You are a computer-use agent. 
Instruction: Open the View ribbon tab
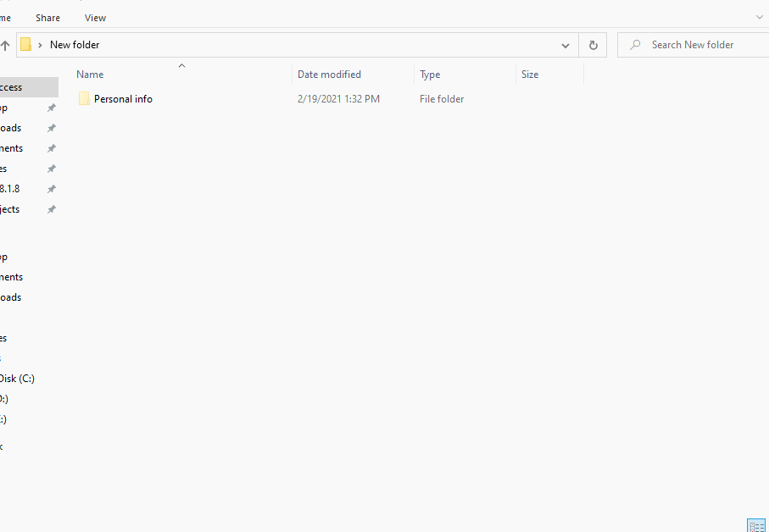pyautogui.click(x=95, y=18)
